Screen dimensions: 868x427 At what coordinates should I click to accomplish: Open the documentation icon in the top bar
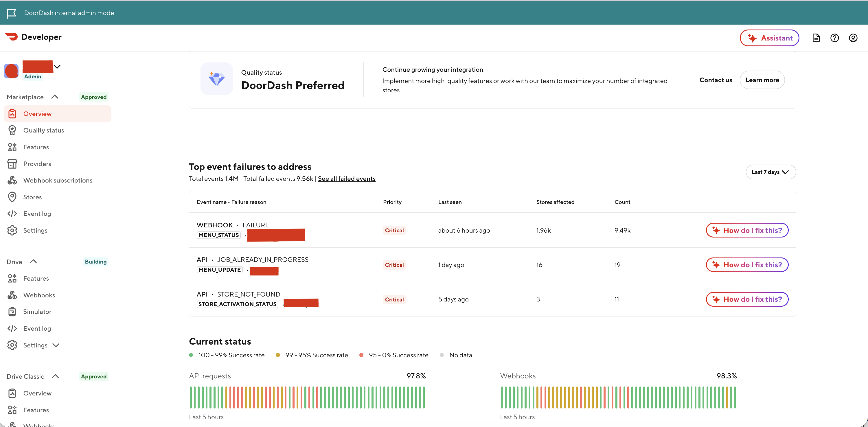816,38
